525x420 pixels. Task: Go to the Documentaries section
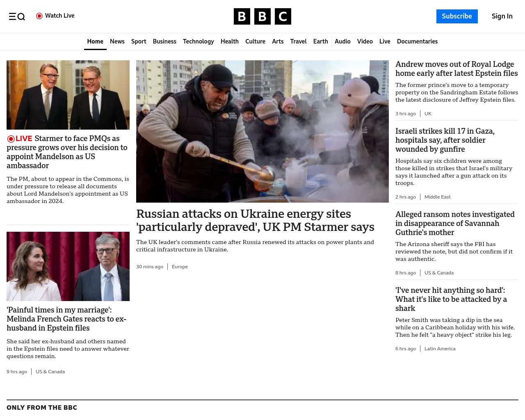417,41
